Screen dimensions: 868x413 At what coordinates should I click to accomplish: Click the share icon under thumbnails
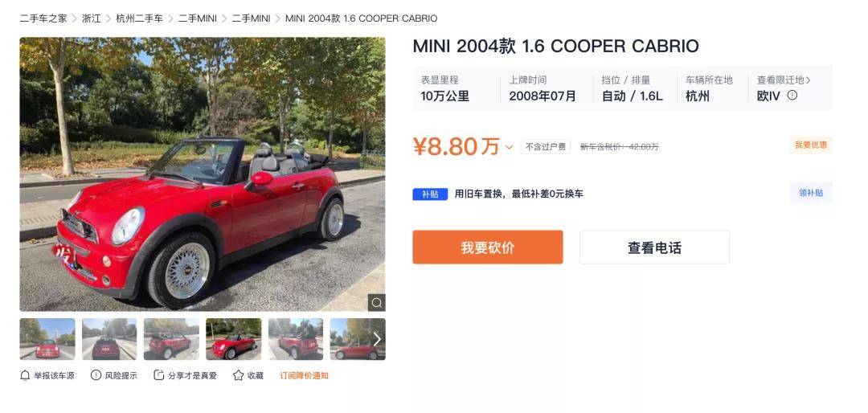[x=159, y=375]
